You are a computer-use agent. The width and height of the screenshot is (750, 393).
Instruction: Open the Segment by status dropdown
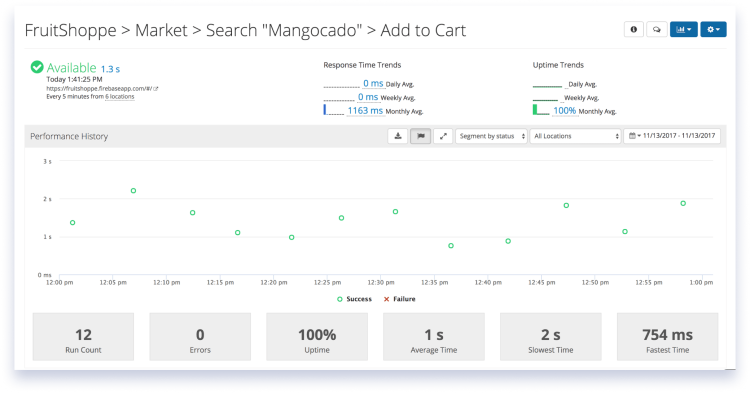pos(491,136)
